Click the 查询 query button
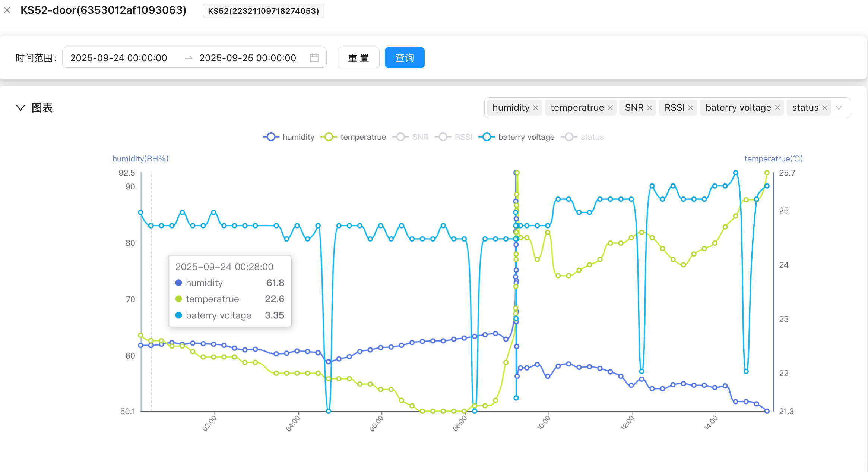The image size is (868, 472). point(404,58)
